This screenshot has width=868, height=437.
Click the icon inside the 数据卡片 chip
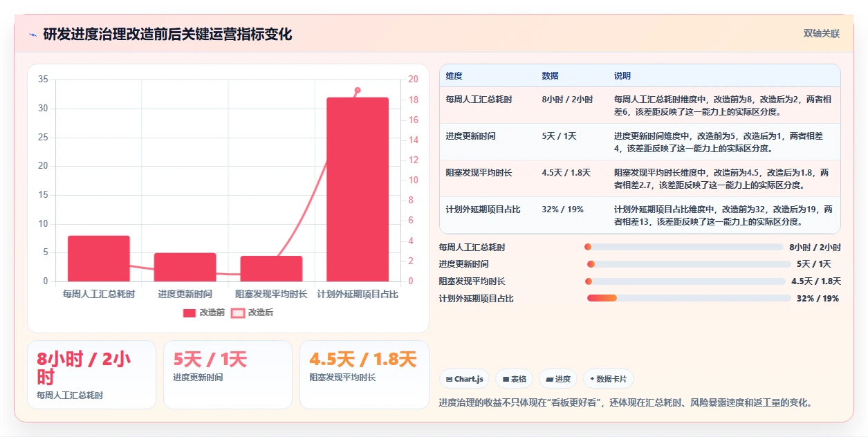click(x=592, y=379)
